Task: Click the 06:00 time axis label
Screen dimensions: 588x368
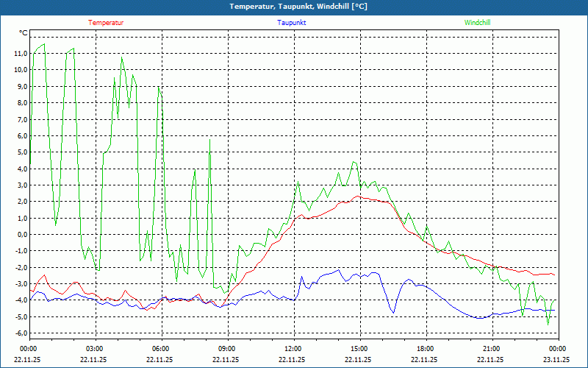Action: pos(160,348)
